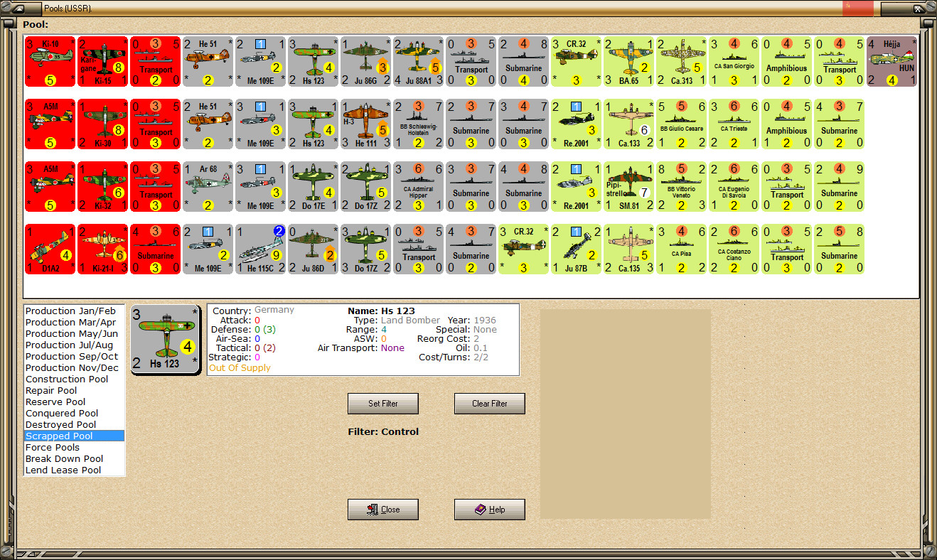Click the enlarged Hs 123 counter beside unit details

point(166,340)
